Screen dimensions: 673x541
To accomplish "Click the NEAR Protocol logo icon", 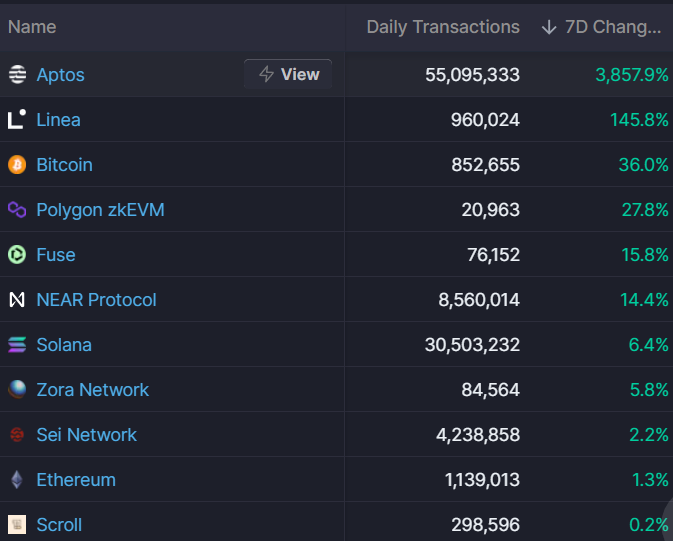I will click(17, 300).
